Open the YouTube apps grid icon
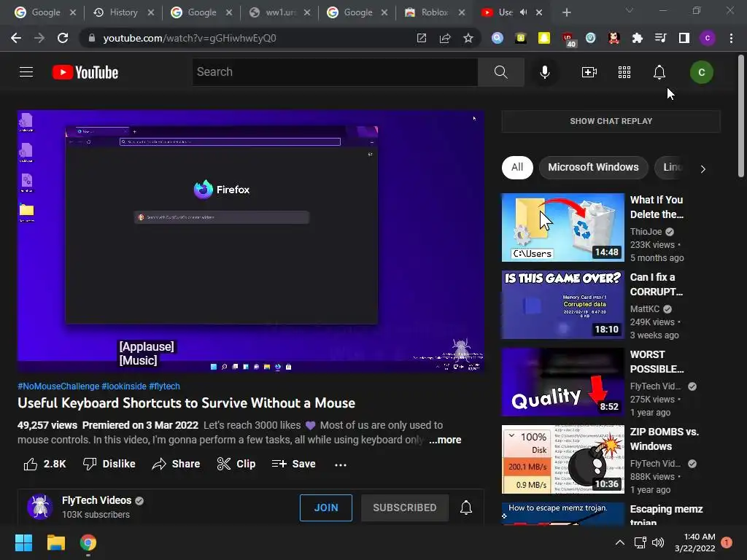 point(624,72)
